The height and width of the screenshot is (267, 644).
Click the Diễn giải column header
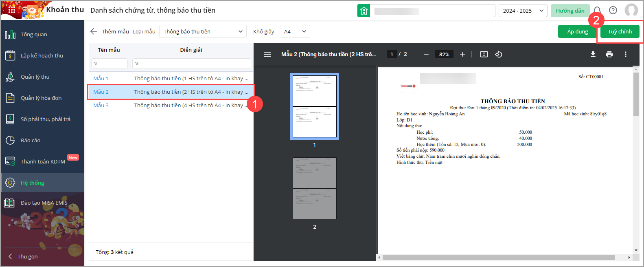191,50
